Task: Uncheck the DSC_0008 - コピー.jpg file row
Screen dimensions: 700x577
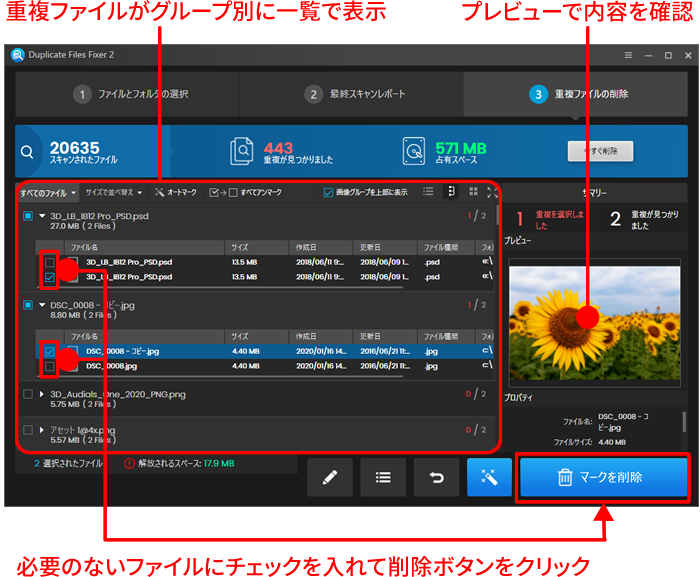Action: 50,351
